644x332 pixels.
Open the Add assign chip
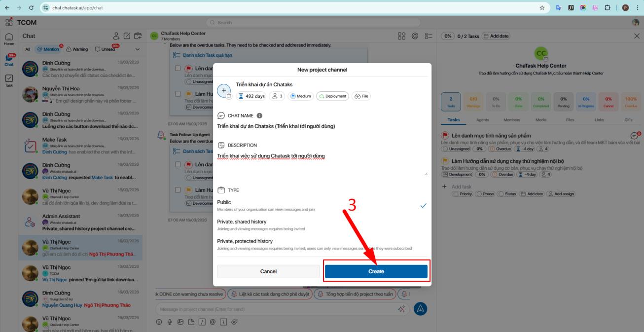(x=561, y=194)
